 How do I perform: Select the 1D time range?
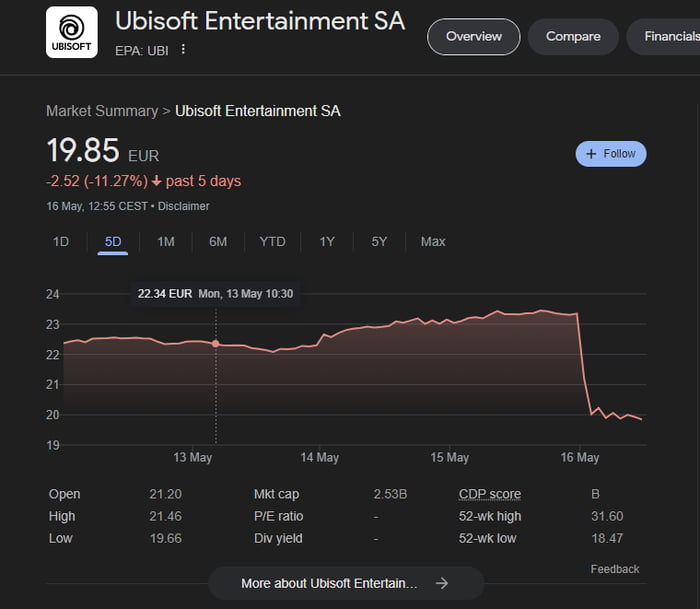click(61, 242)
